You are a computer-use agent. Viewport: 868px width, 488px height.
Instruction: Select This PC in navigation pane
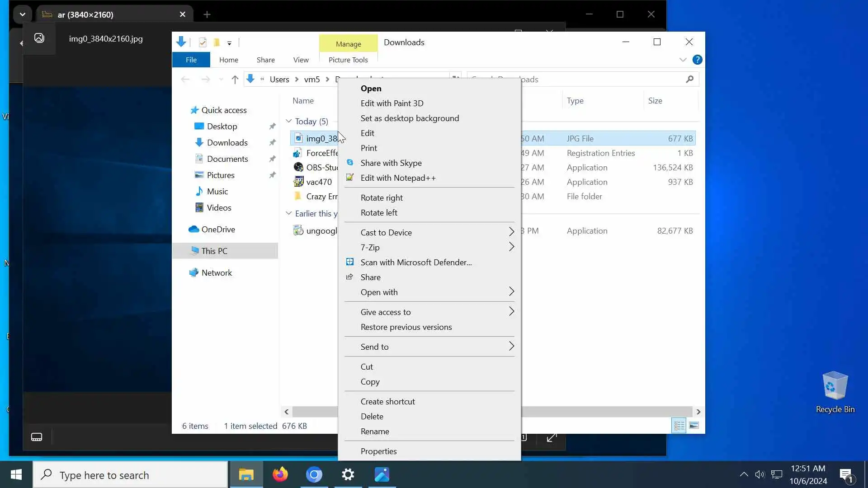pos(214,251)
